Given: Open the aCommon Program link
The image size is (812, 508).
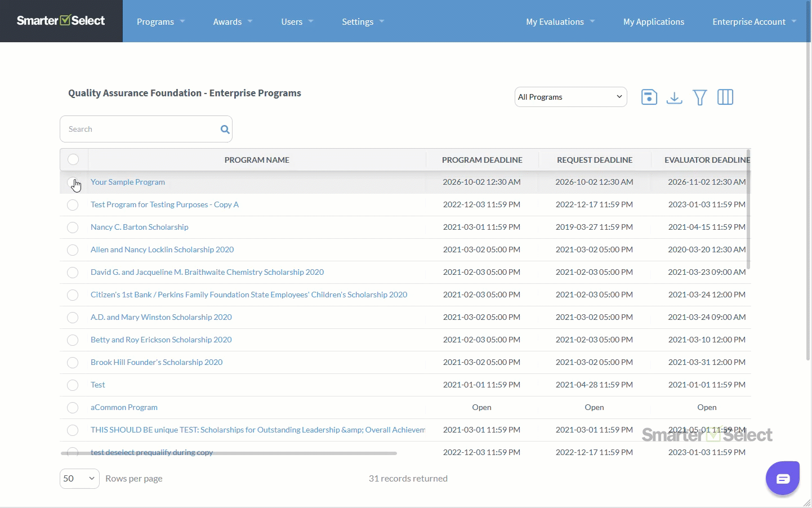Looking at the screenshot, I should click(x=124, y=407).
